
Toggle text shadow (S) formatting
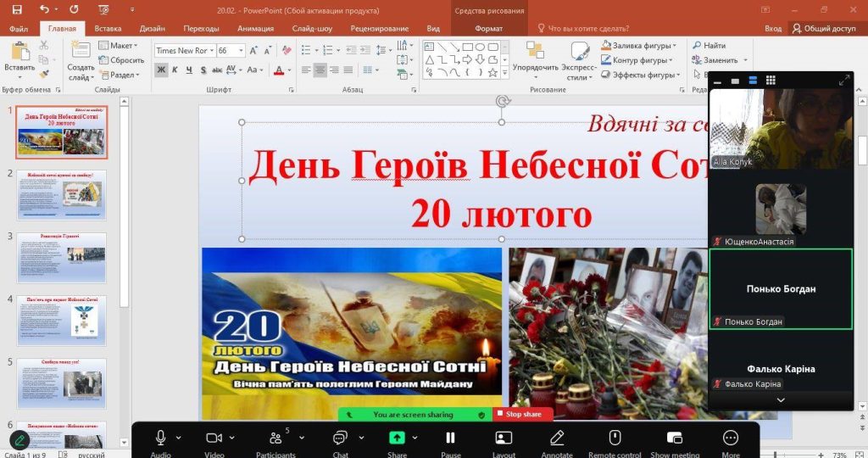click(x=203, y=70)
